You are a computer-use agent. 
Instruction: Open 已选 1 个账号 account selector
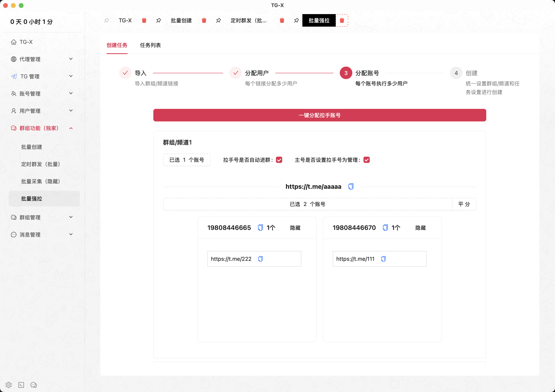(187, 160)
